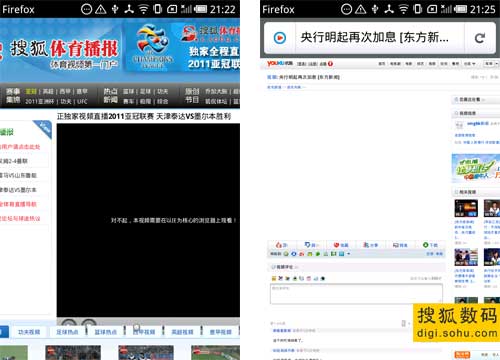Open Youku video title link 央行明起再次加息 [东方新闻]
The height and width of the screenshot is (360, 500).
point(309,77)
